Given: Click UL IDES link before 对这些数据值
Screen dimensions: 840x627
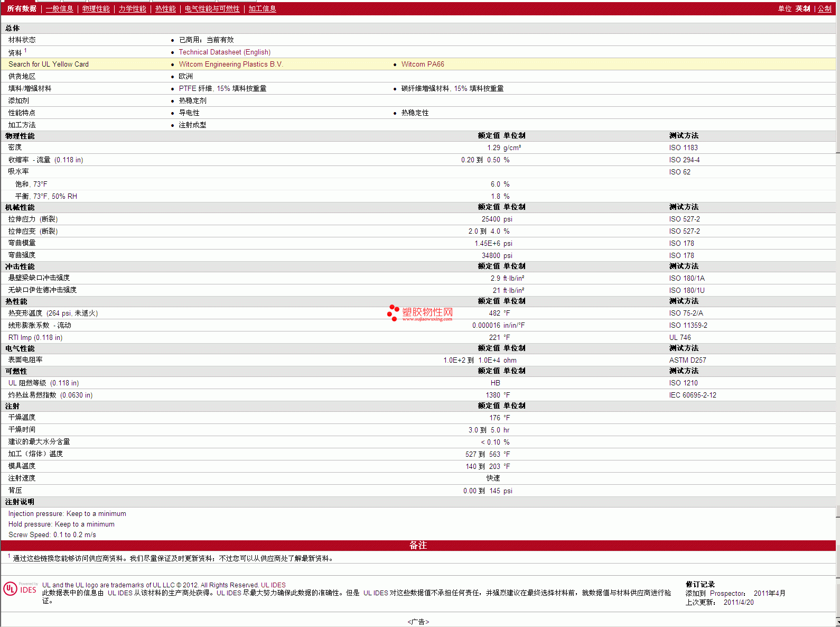Looking at the screenshot, I should pos(376,593).
